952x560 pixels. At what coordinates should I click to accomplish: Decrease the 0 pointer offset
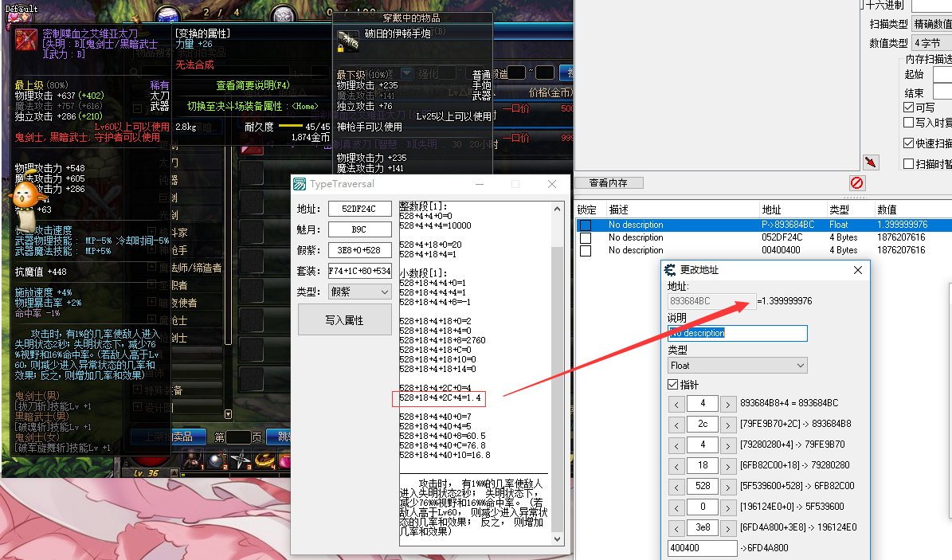point(676,507)
